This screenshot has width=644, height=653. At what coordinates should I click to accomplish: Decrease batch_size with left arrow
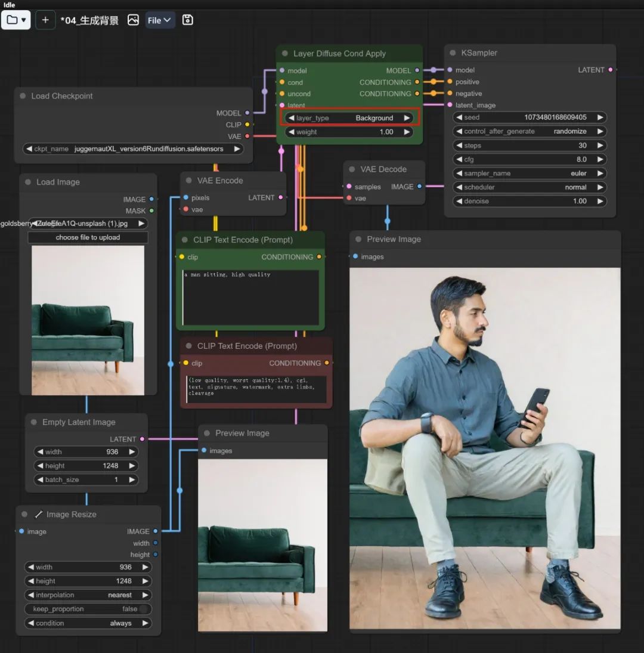40,479
